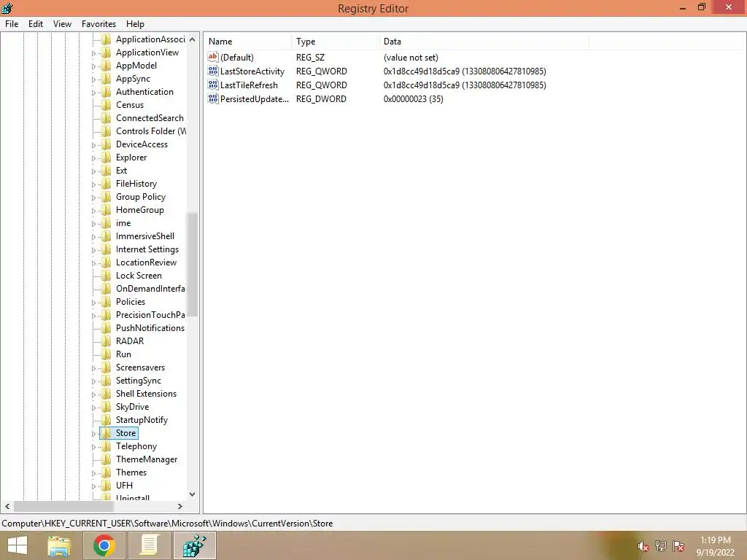Select the PushNotifications key

tap(150, 327)
